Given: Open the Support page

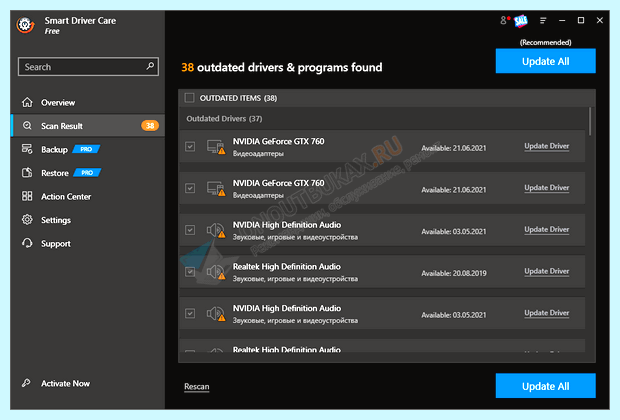Looking at the screenshot, I should [88, 243].
